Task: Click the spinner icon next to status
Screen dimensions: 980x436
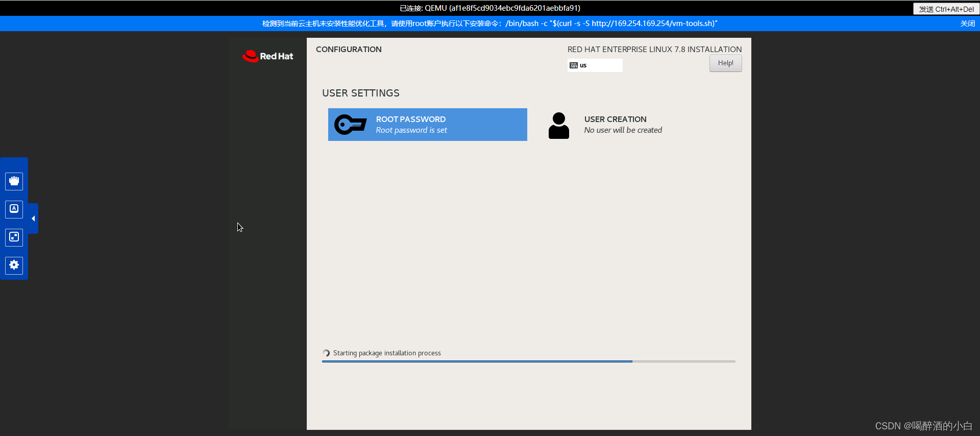Action: click(326, 353)
